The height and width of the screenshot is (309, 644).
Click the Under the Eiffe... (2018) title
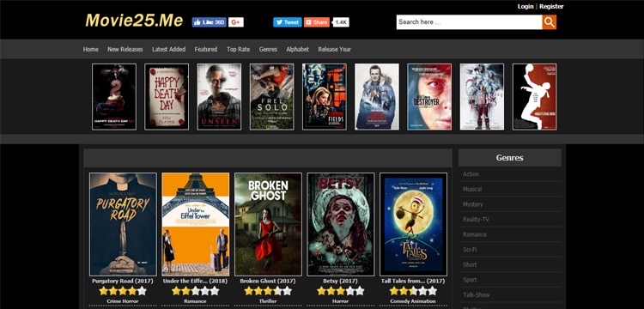click(x=195, y=281)
